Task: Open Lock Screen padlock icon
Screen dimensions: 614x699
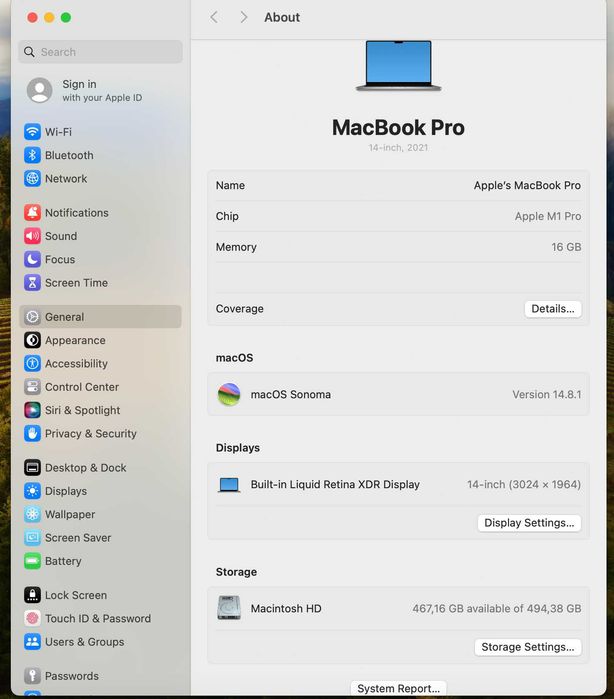Action: click(32, 595)
